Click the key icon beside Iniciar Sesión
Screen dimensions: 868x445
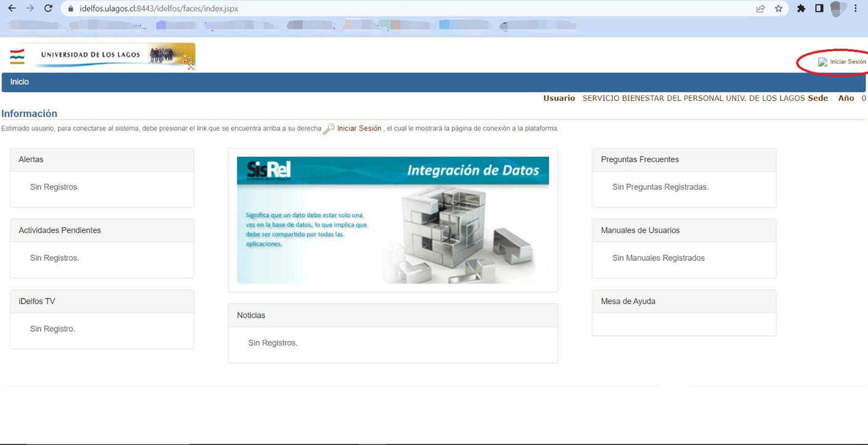click(x=329, y=129)
